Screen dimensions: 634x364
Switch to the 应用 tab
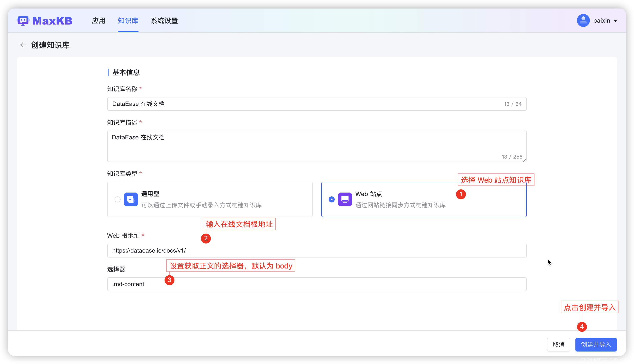pyautogui.click(x=99, y=21)
